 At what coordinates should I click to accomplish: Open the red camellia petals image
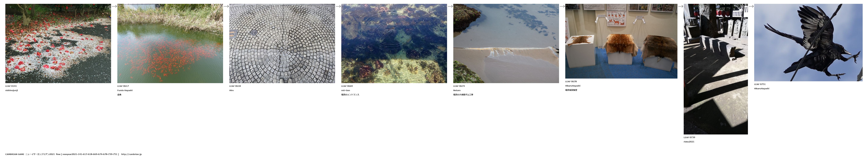click(x=58, y=44)
